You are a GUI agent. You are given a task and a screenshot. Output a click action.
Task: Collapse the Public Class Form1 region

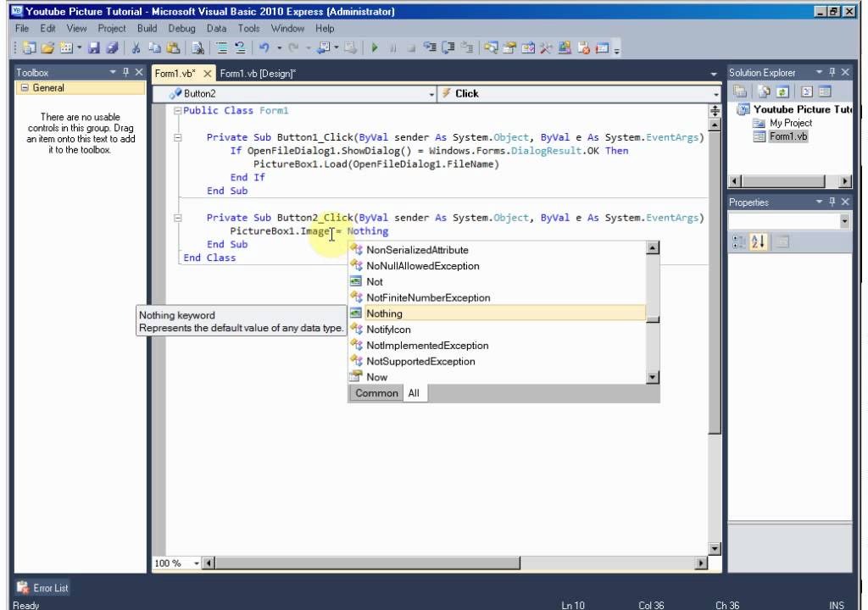(178, 111)
